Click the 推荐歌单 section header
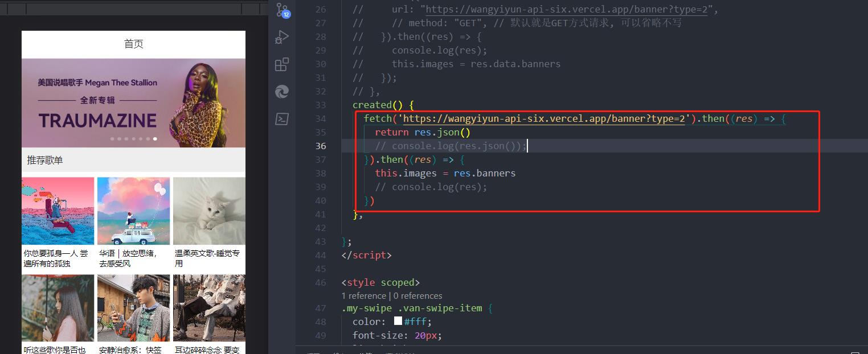Screen dimensions: 868x354 pos(45,160)
